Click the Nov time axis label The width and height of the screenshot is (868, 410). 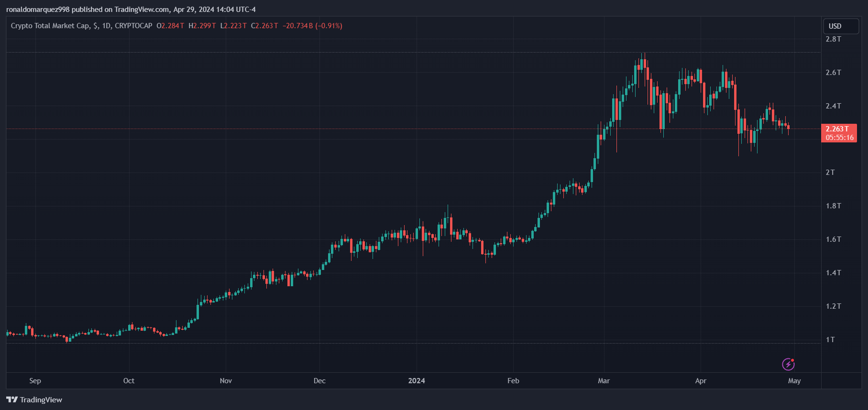[x=226, y=381]
